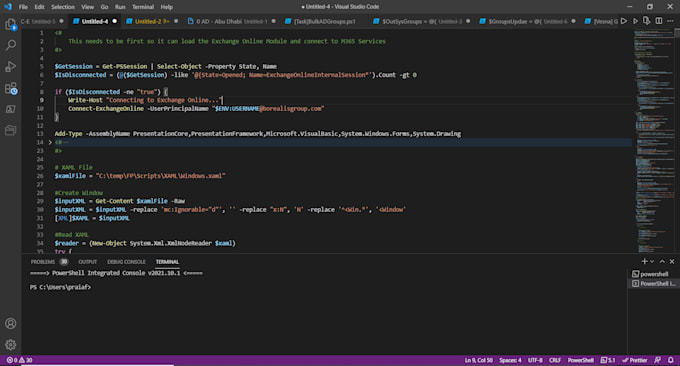Click the $xamlFile assignment at line 26
The height and width of the screenshot is (366, 680).
140,176
